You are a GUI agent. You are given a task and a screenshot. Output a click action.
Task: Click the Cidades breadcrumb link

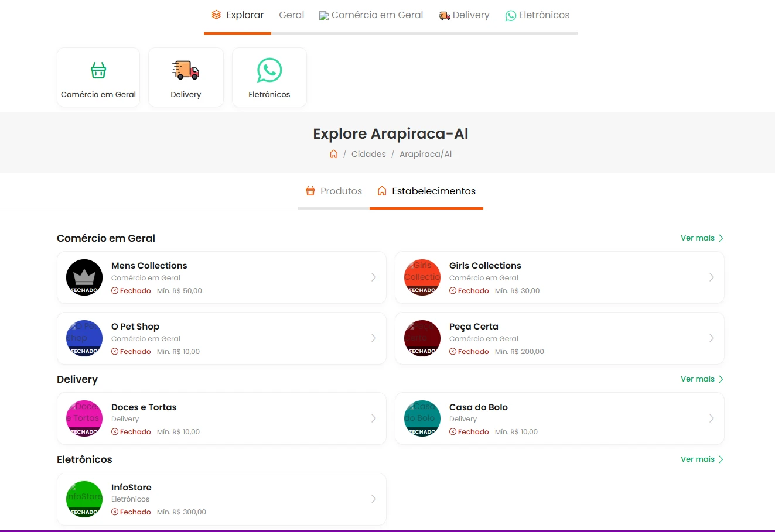(x=368, y=154)
